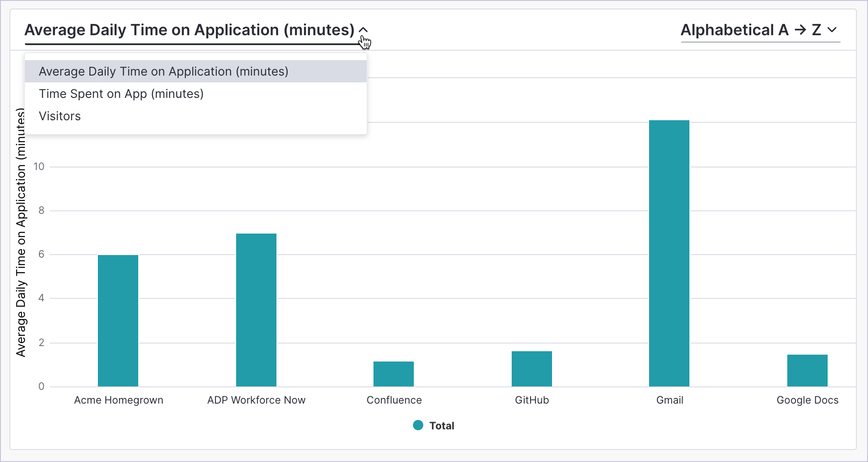Click the y-axis value 6
The height and width of the screenshot is (462, 868).
pyautogui.click(x=41, y=254)
